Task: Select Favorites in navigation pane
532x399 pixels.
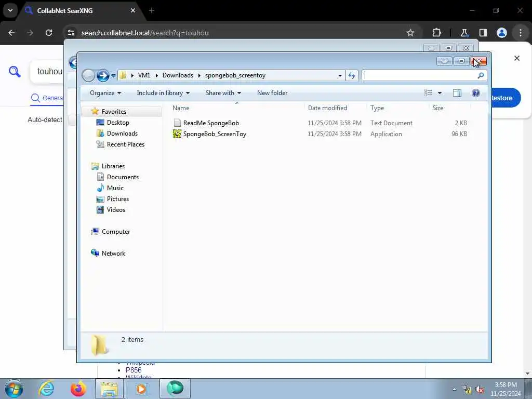Action: 114,112
